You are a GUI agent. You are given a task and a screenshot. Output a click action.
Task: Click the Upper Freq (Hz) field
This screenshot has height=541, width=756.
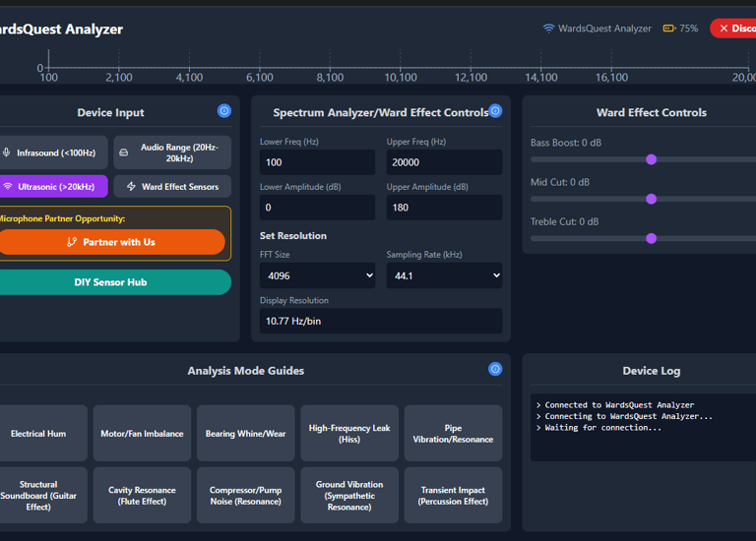445,162
